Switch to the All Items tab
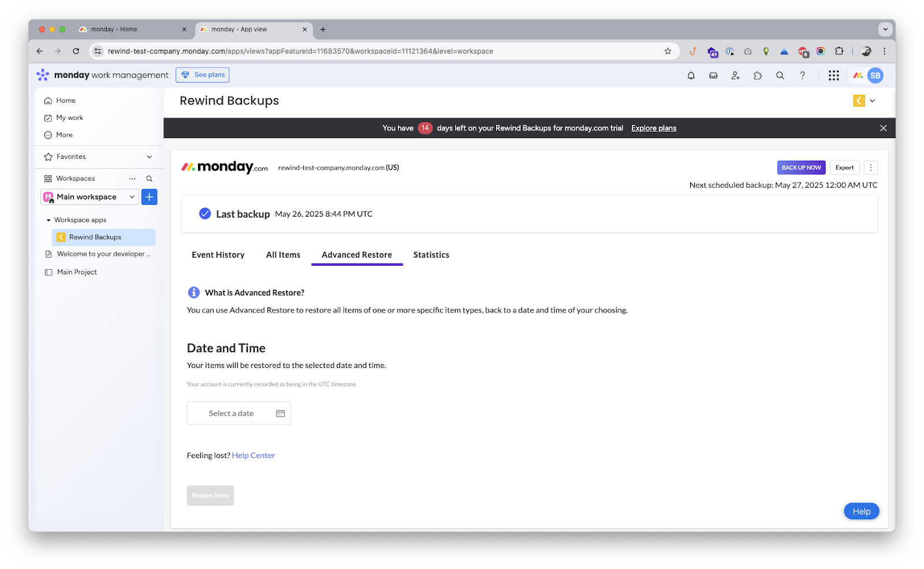The height and width of the screenshot is (569, 924). tap(283, 255)
